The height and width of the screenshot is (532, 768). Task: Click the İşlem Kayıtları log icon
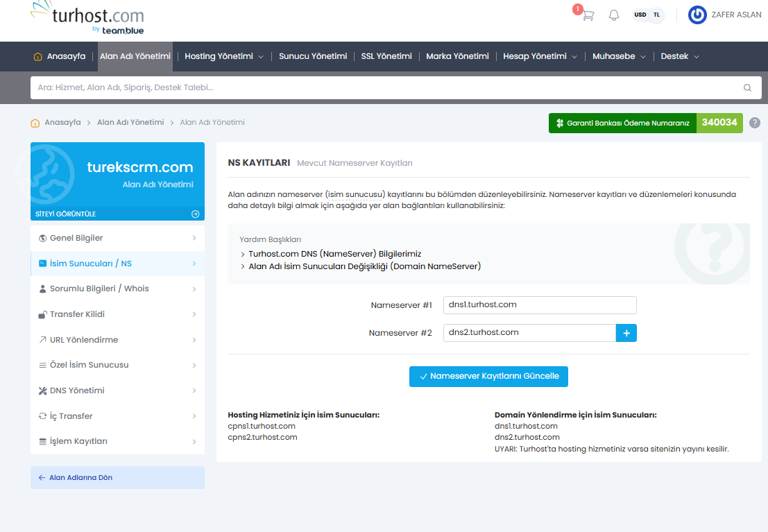tap(42, 442)
